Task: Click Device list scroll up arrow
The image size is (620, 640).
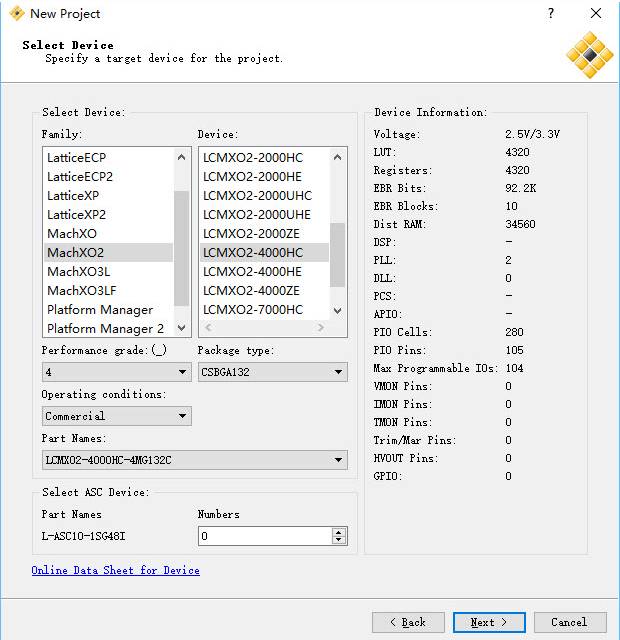Action: [338, 157]
